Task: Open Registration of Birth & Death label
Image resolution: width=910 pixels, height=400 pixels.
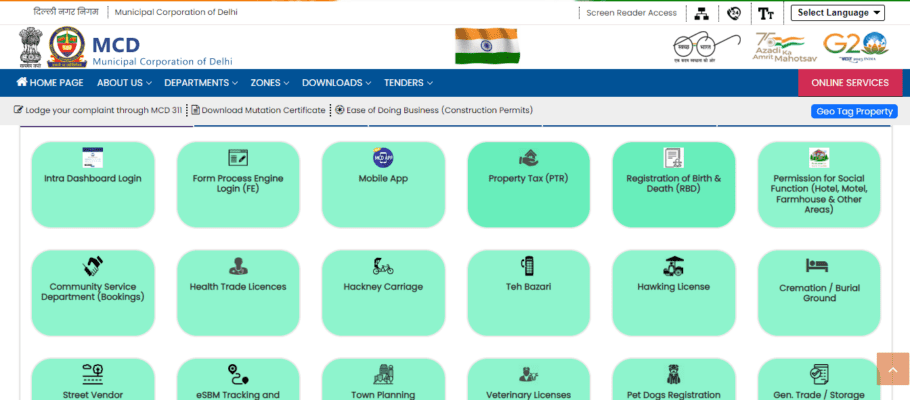Action: pyautogui.click(x=674, y=183)
